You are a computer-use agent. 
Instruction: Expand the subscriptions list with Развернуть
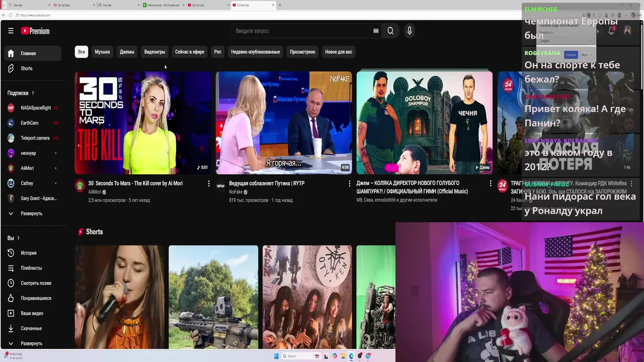(x=33, y=213)
